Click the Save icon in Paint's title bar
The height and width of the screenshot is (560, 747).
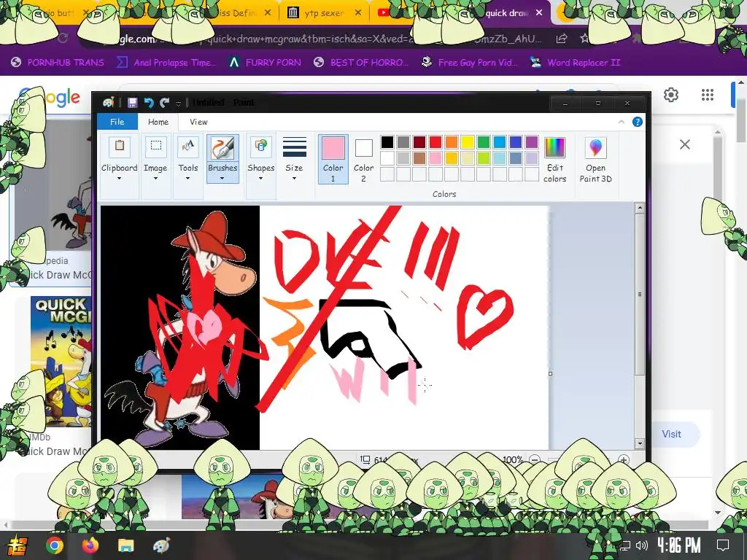point(133,102)
